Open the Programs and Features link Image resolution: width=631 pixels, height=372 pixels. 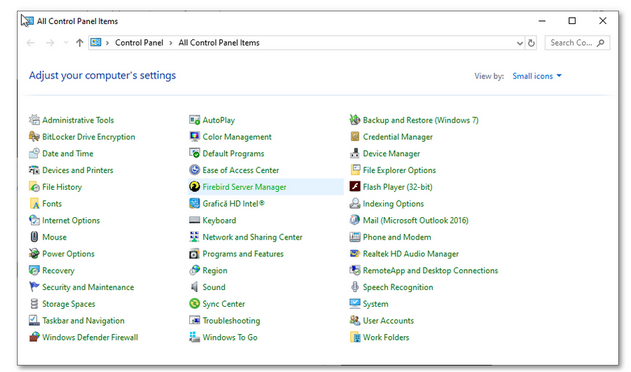tap(243, 254)
